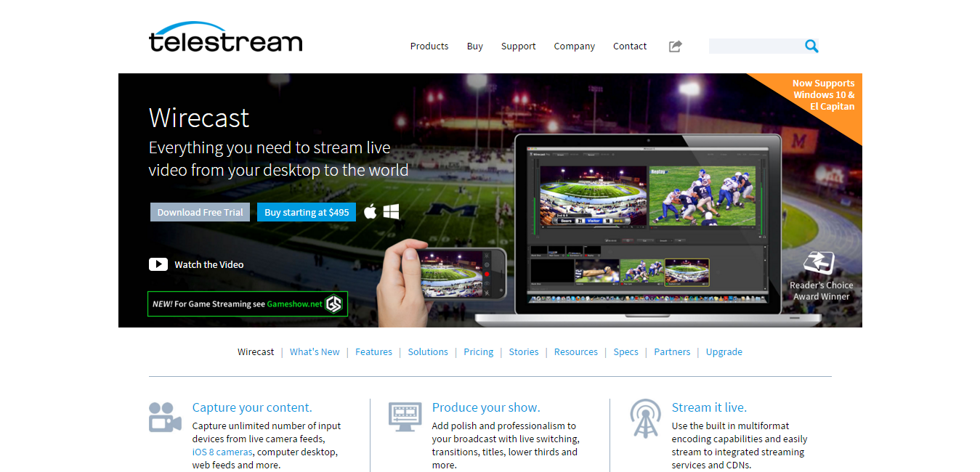Click the laptop Wirecast screenshot image
The width and height of the screenshot is (980, 472).
tap(648, 229)
